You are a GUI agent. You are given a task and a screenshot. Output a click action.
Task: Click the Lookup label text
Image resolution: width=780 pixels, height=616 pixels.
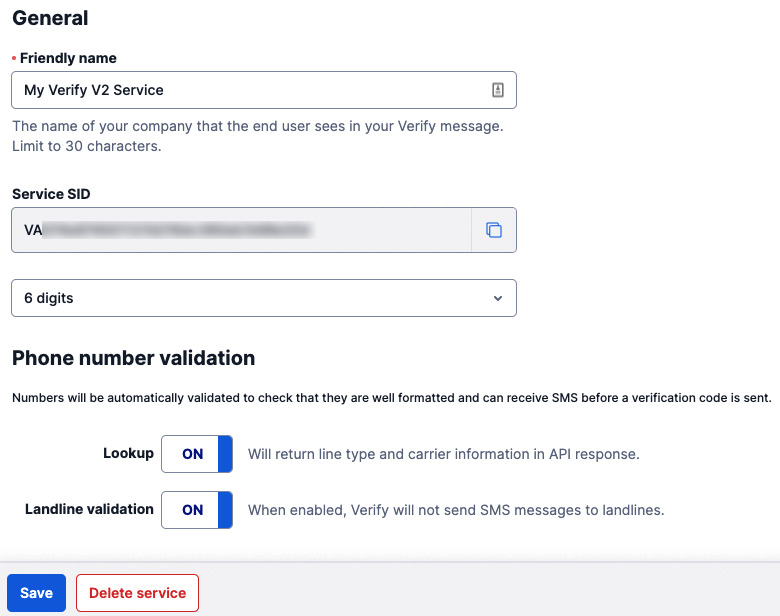128,453
